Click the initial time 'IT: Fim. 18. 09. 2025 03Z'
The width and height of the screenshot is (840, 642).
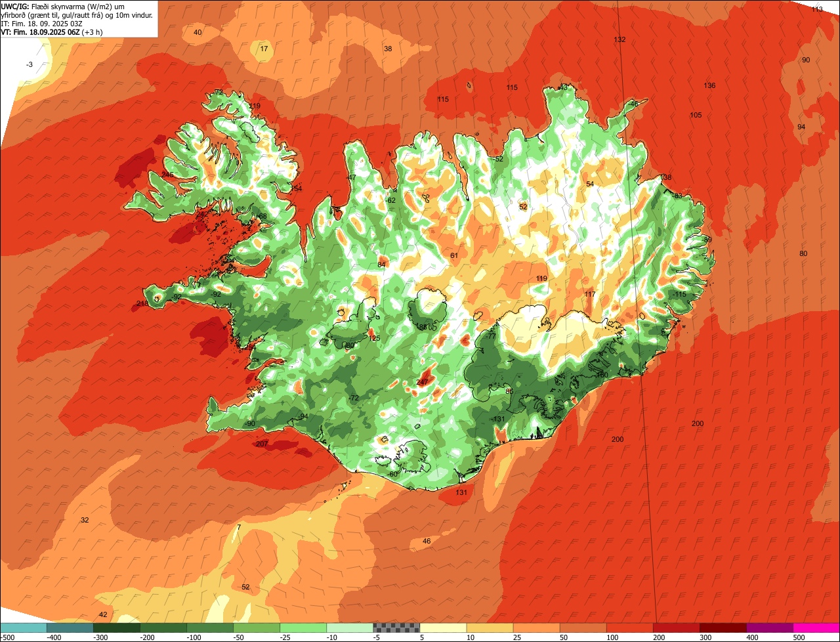point(42,24)
